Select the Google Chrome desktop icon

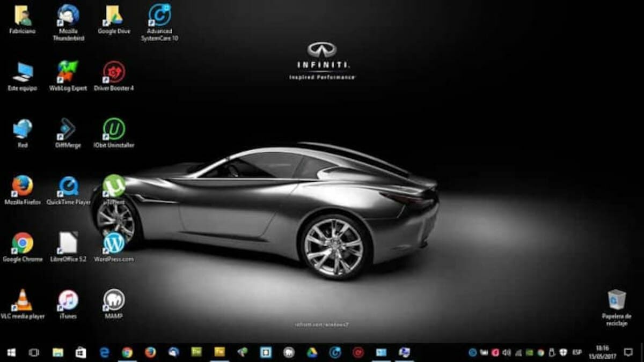(x=23, y=247)
